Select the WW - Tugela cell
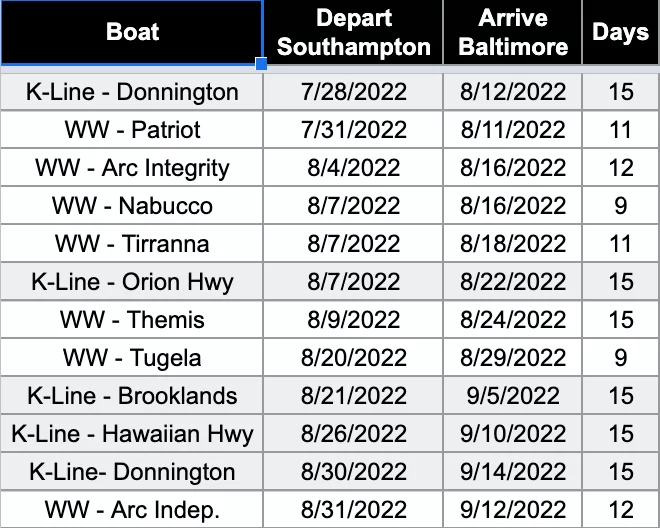The height and width of the screenshot is (528, 660). point(132,358)
